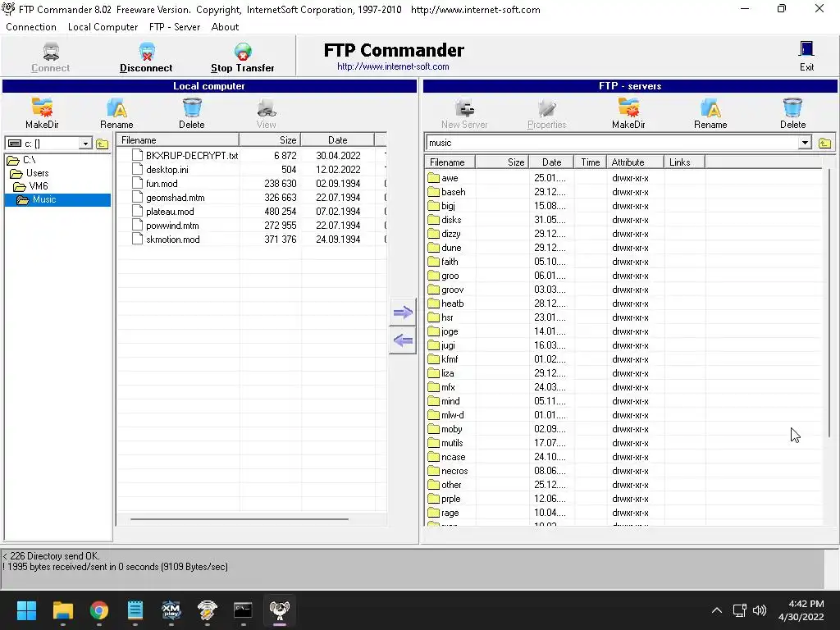840x630 pixels.
Task: Open XMPlay from the taskbar
Action: [171, 610]
